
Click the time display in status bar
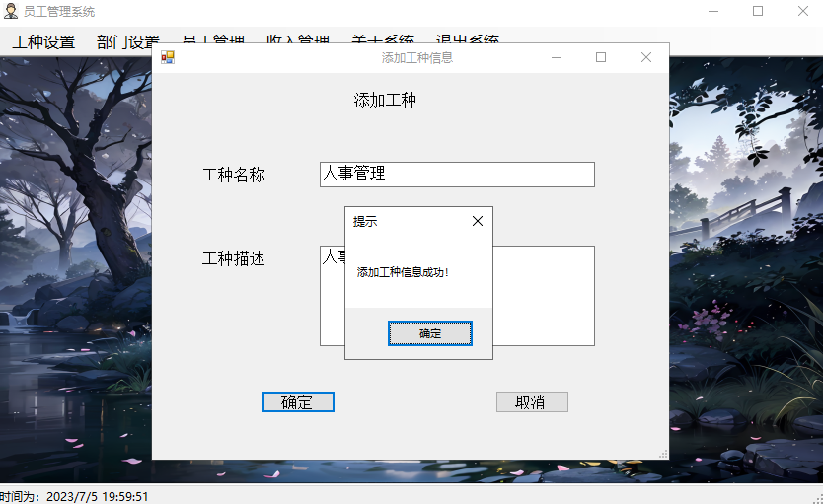(75, 496)
